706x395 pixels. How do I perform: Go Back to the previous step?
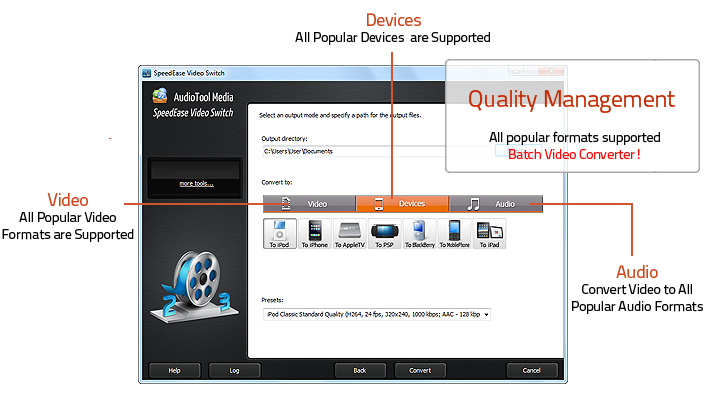click(x=360, y=371)
